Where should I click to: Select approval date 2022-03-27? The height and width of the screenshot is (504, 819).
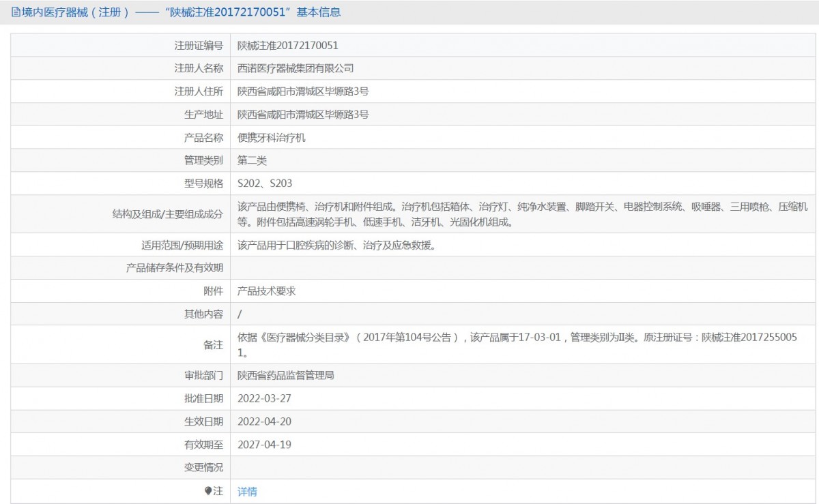click(264, 398)
